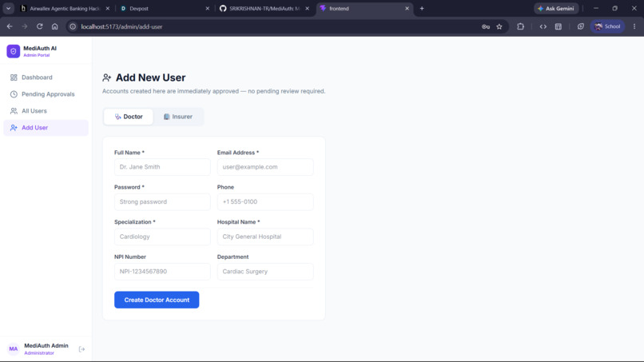The width and height of the screenshot is (644, 362).
Task: Click the Admin Portal subtitle text
Action: pyautogui.click(x=36, y=55)
